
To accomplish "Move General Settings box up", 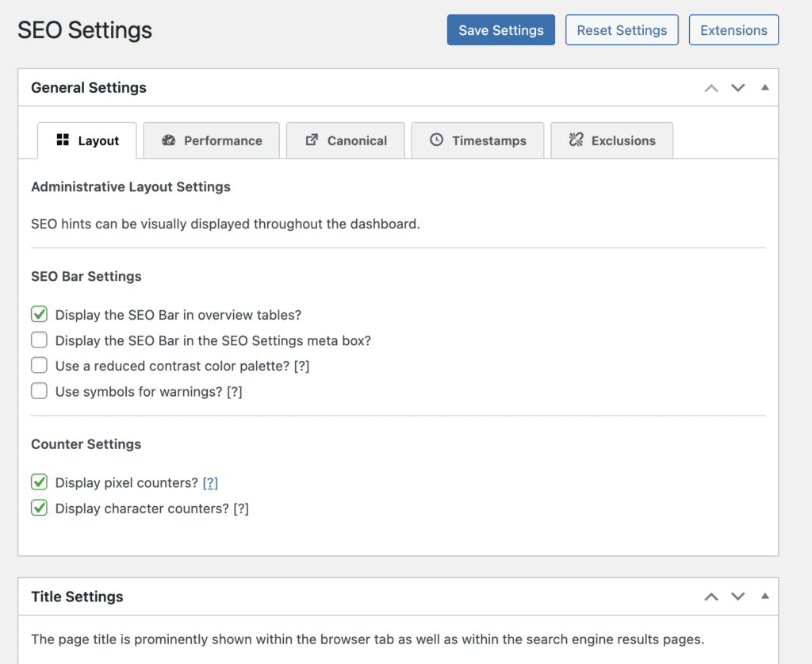I will [x=711, y=88].
